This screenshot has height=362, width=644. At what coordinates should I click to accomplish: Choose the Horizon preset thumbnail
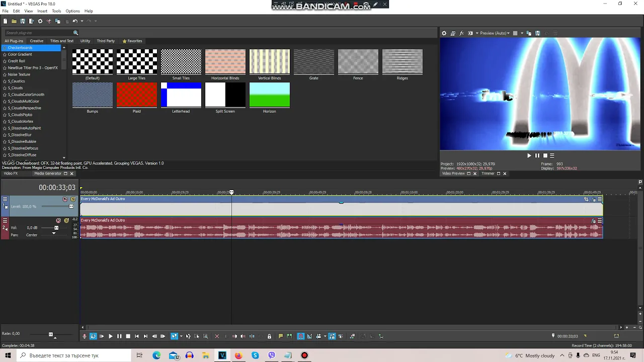[270, 95]
